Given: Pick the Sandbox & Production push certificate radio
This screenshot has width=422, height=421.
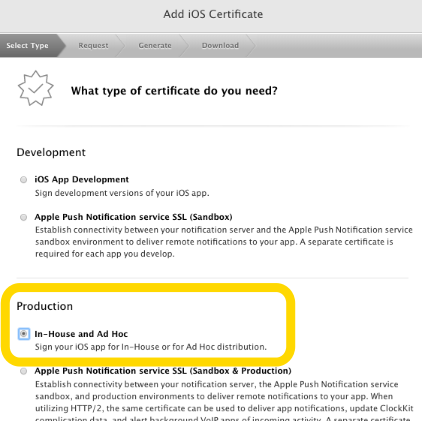Looking at the screenshot, I should tap(23, 371).
